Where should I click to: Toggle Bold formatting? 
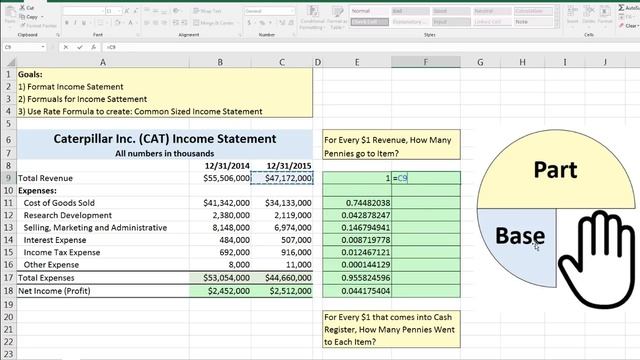[67, 23]
